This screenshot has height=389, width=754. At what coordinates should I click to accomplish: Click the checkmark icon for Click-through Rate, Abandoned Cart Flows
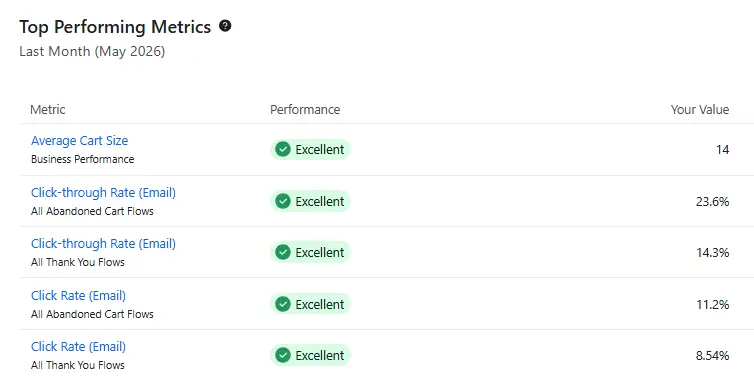point(283,201)
